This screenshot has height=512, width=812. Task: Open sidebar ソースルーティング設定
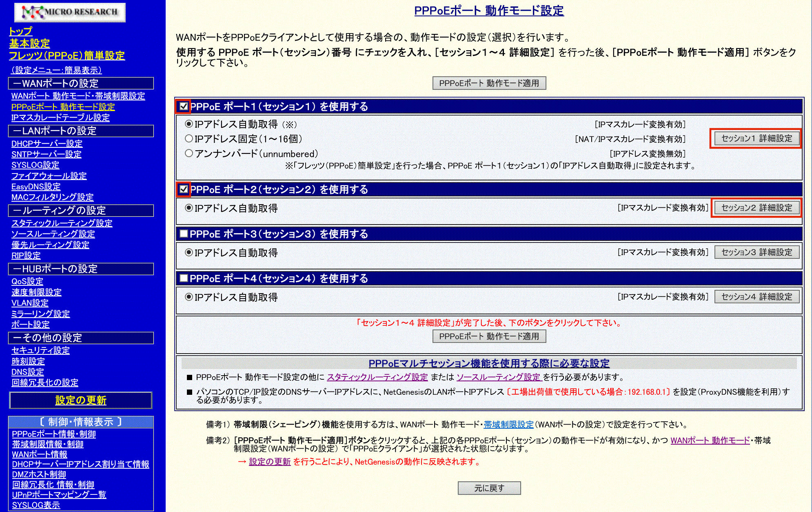coord(53,234)
